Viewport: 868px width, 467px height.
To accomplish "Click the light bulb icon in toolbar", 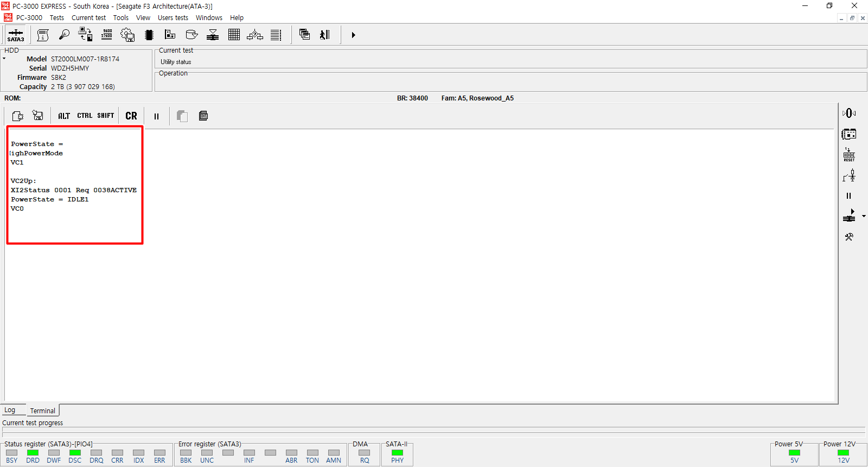I will (64, 35).
